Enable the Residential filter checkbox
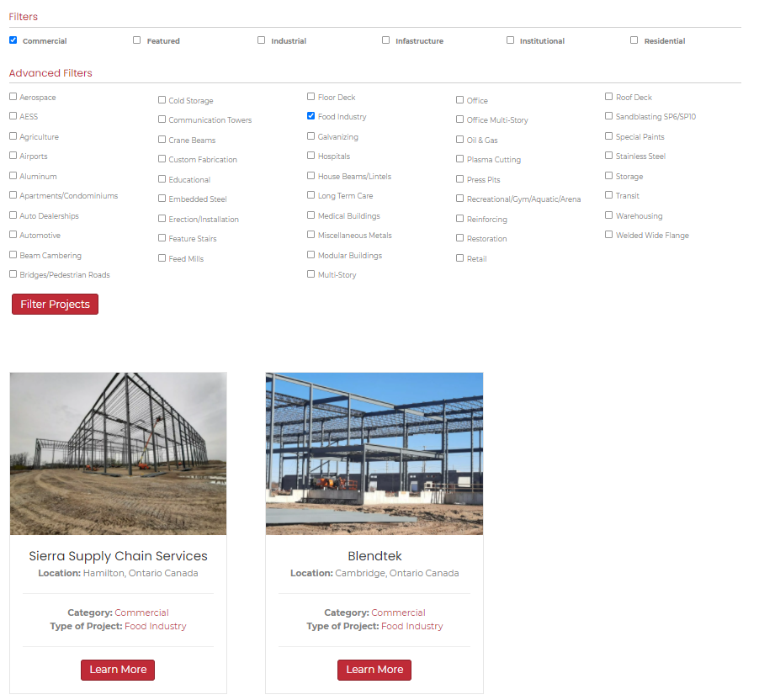This screenshot has height=700, width=759. (634, 40)
